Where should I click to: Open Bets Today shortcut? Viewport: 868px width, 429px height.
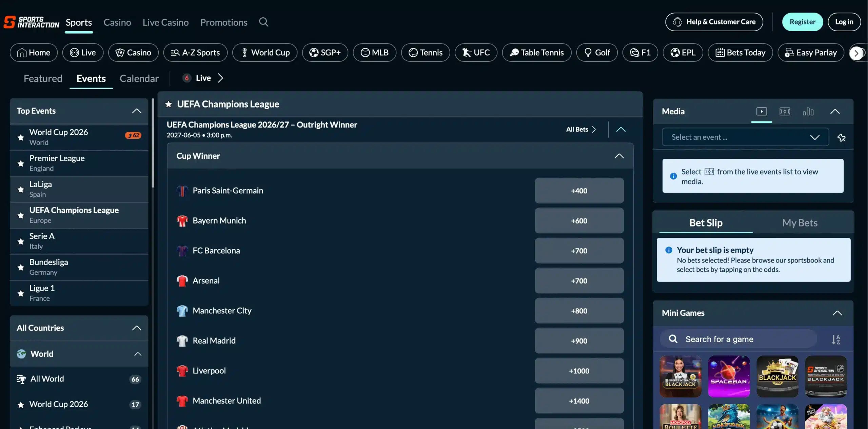(740, 53)
